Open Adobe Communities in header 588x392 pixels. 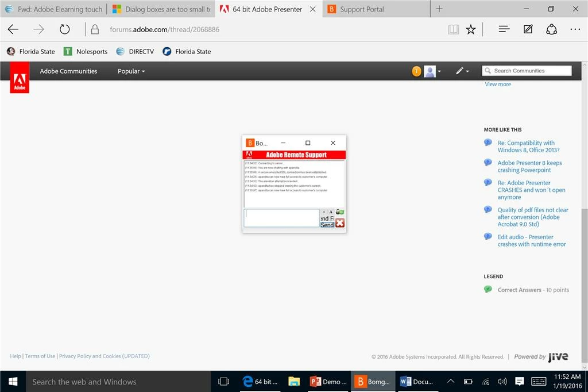coord(68,71)
